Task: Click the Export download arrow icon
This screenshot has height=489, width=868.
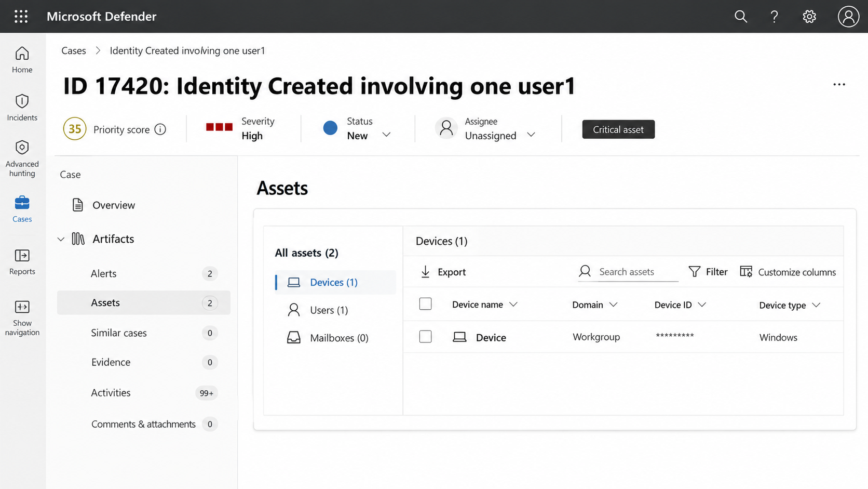Action: tap(425, 272)
